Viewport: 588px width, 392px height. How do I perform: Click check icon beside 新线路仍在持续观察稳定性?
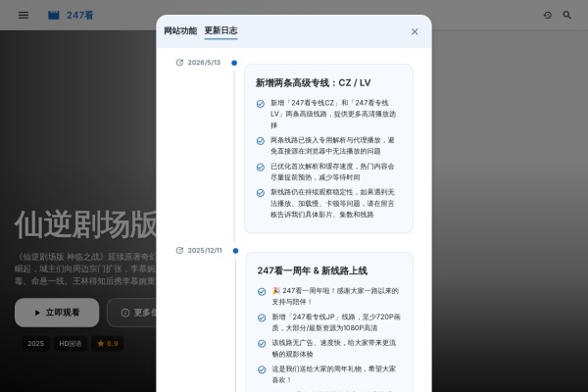pyautogui.click(x=261, y=193)
